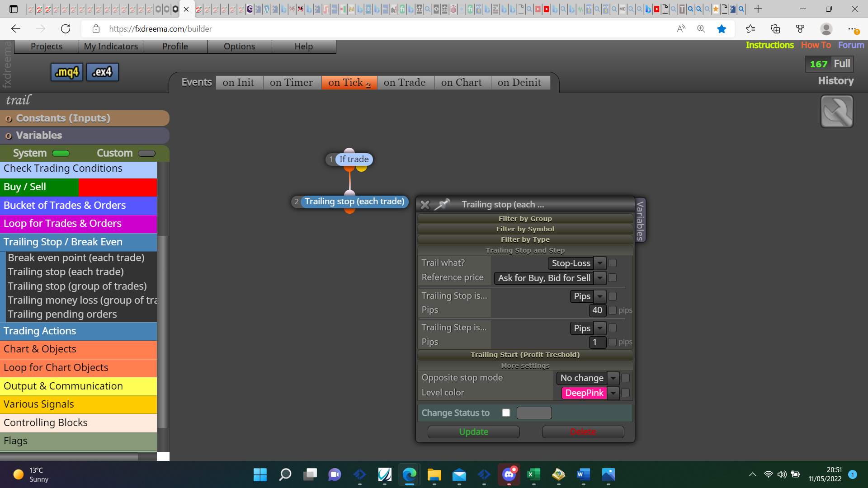Toggle checkbox beside Opposite stop mode
868x488 pixels.
[x=626, y=378]
